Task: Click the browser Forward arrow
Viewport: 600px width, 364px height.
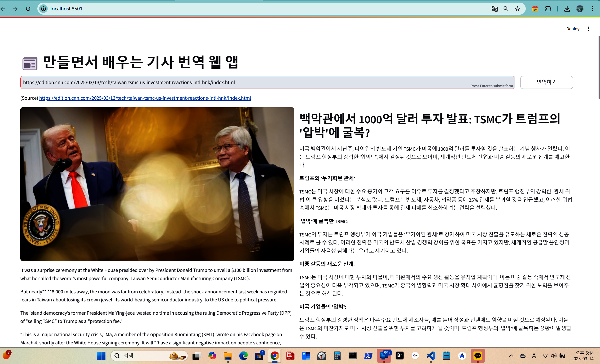Action: click(15, 9)
